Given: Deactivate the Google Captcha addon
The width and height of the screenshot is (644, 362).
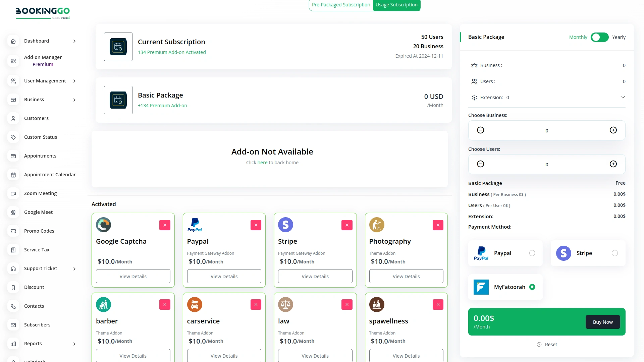Looking at the screenshot, I should tap(165, 225).
